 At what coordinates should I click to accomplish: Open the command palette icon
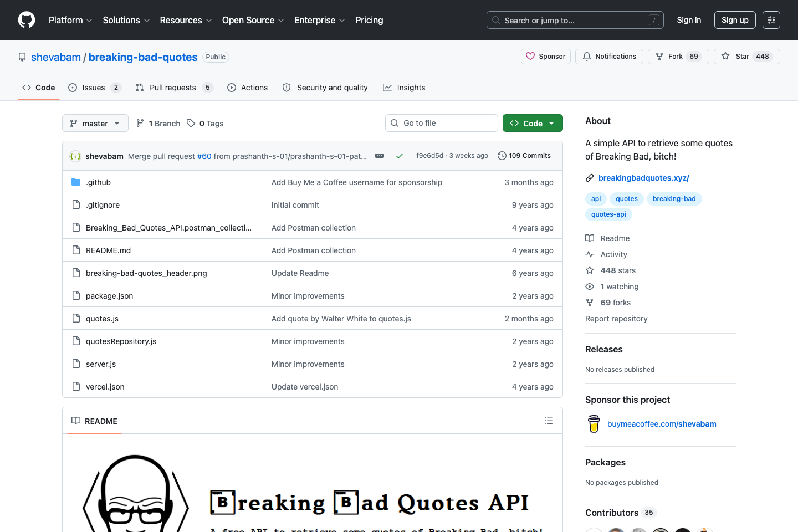tap(771, 20)
